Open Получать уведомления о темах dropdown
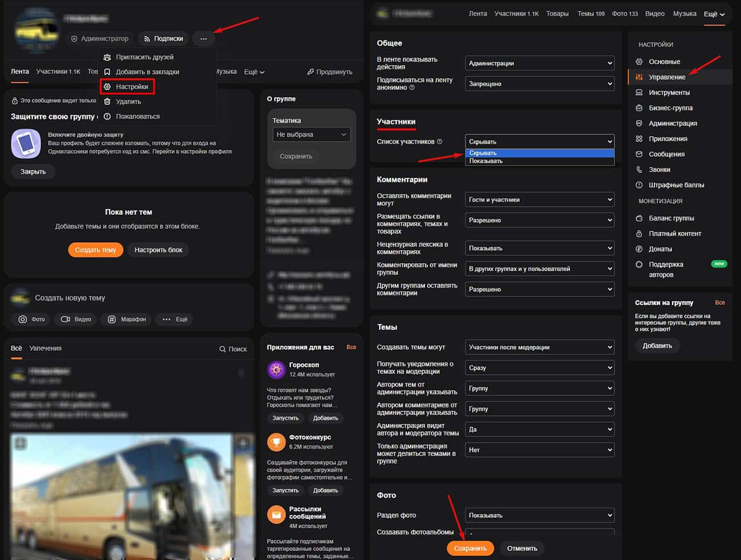Screen dimensions: 741x560 pos(540,367)
